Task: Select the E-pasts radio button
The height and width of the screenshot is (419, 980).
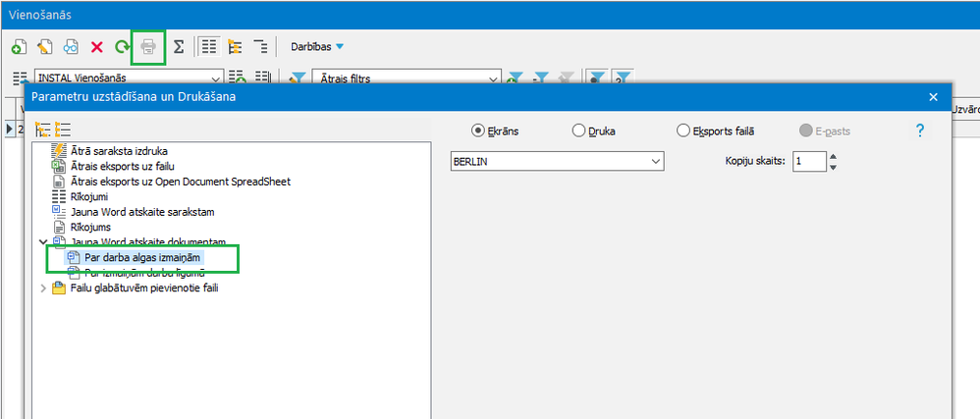Action: point(805,131)
